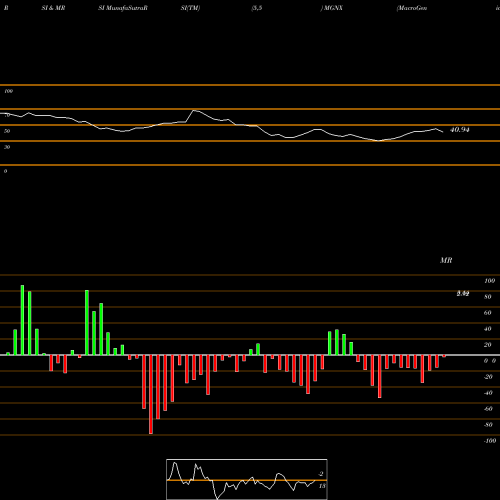Click the -2 value inside mini chart

tap(321, 474)
